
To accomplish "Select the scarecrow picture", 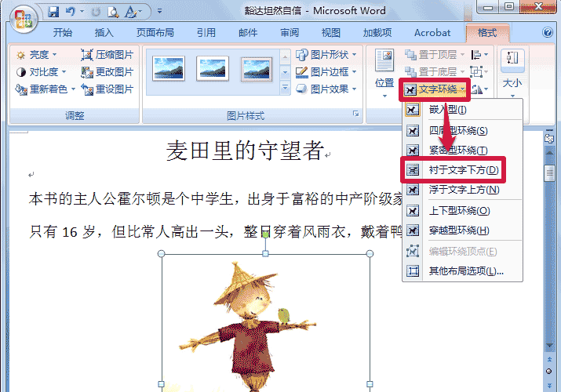I will coord(265,321).
